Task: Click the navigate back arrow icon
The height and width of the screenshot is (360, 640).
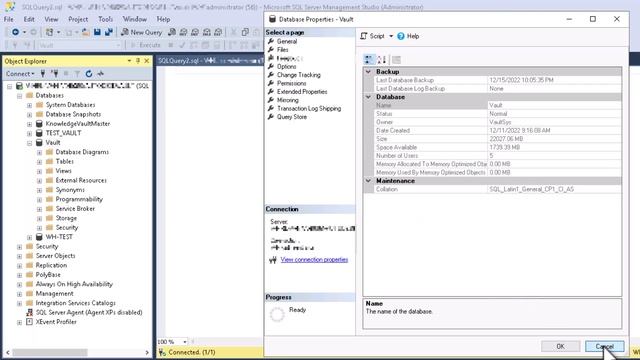Action: click(x=16, y=32)
